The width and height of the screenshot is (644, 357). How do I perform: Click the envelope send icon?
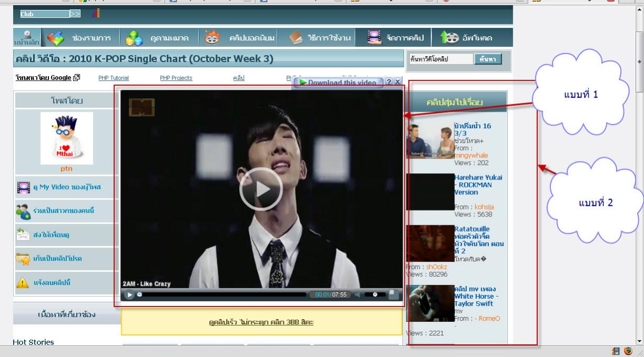point(23,235)
